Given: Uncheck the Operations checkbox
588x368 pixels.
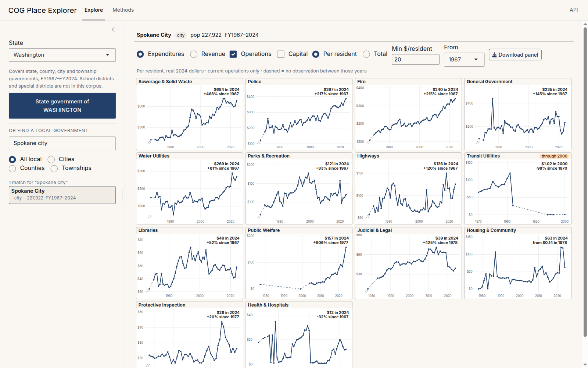Looking at the screenshot, I should pyautogui.click(x=233, y=54).
